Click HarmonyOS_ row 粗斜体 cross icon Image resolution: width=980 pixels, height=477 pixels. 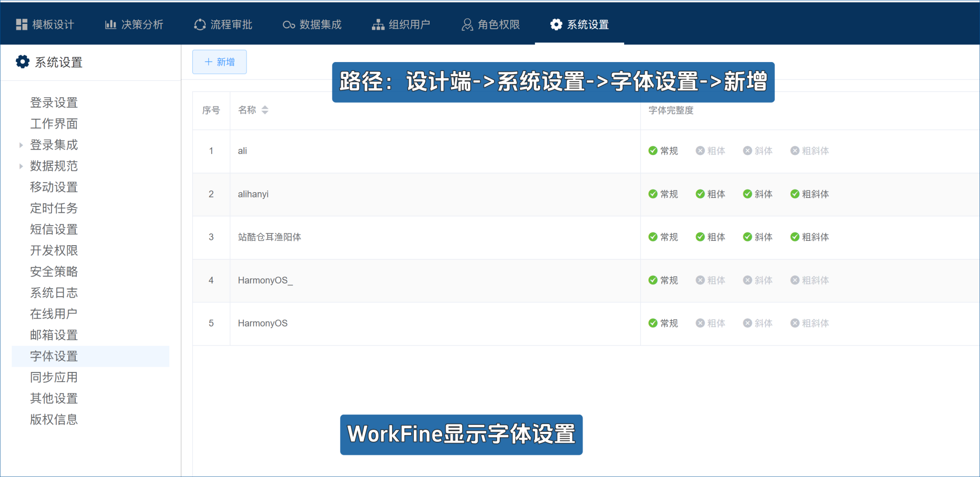pyautogui.click(x=795, y=280)
